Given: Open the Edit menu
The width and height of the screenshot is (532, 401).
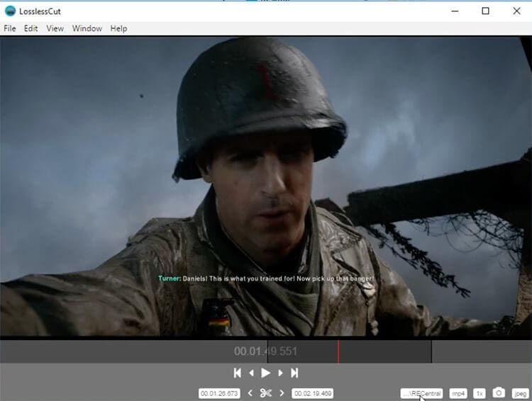Looking at the screenshot, I should click(x=31, y=28).
